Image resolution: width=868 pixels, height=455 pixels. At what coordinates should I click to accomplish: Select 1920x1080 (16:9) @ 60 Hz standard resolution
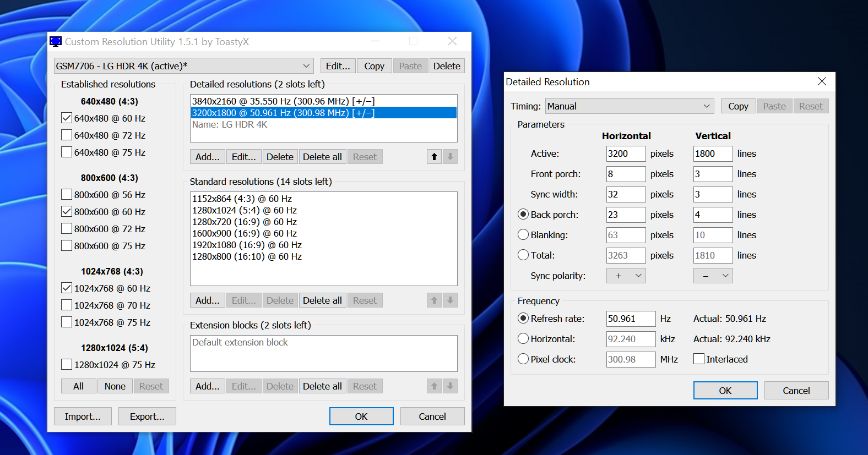tap(247, 245)
